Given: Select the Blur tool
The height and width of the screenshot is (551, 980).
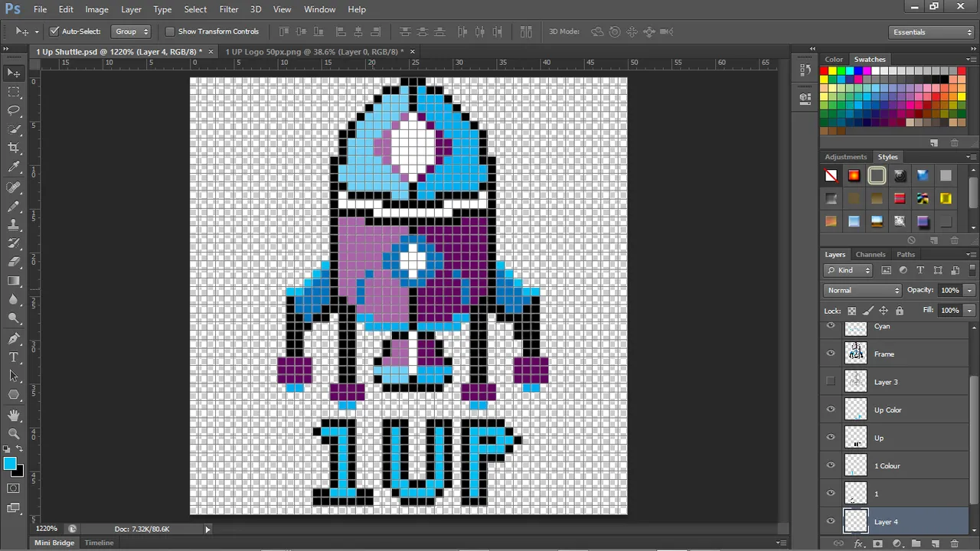Looking at the screenshot, I should [14, 300].
